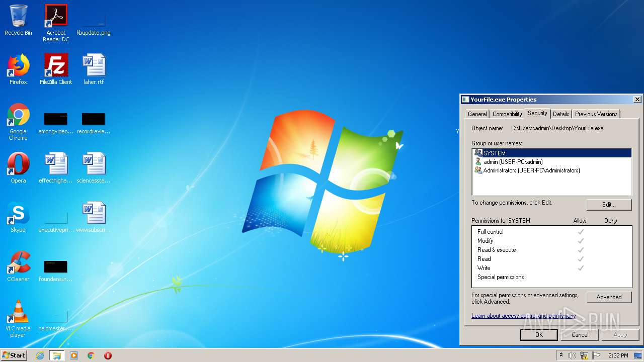
Task: Open the Start menu
Action: coord(14,355)
